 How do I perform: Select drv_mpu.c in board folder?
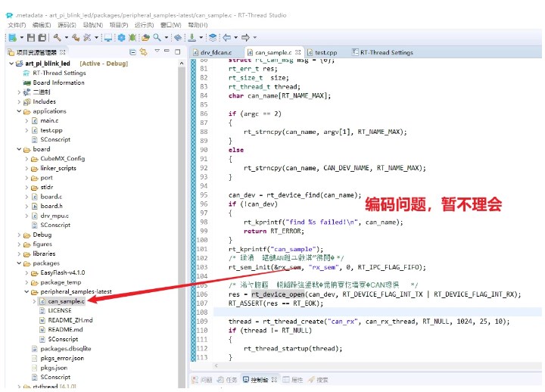click(x=50, y=216)
